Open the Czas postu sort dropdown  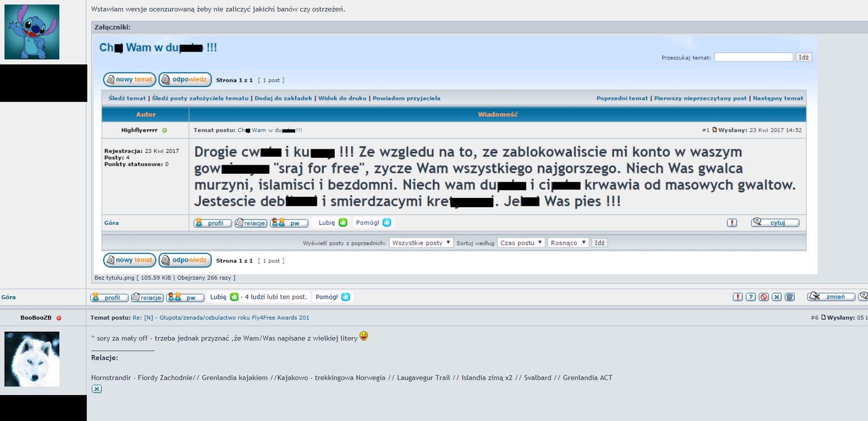(521, 243)
